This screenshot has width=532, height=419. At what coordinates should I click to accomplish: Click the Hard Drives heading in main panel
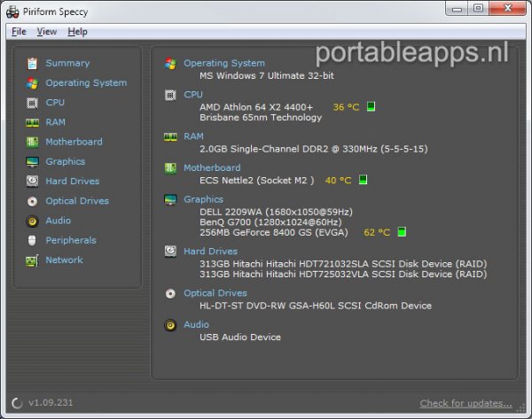209,252
